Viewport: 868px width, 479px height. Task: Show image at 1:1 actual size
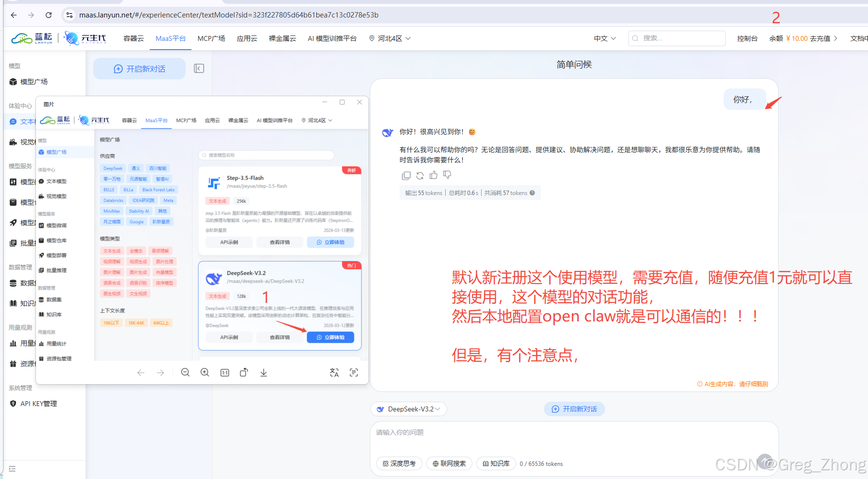[x=225, y=373]
